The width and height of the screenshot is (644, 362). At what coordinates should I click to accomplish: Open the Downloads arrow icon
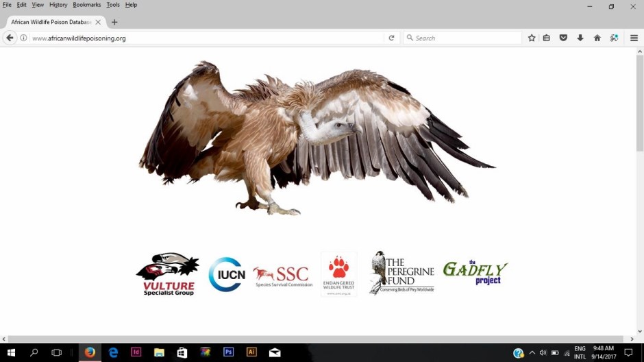pos(580,38)
